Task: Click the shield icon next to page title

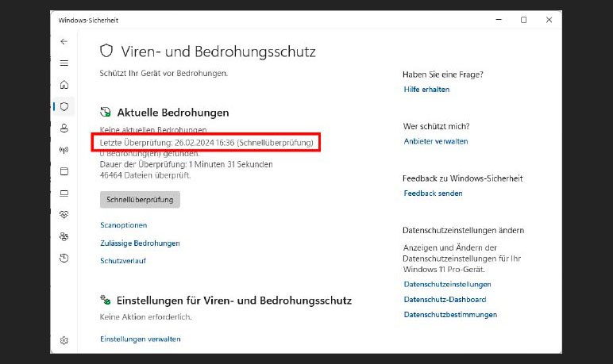Action: (106, 51)
